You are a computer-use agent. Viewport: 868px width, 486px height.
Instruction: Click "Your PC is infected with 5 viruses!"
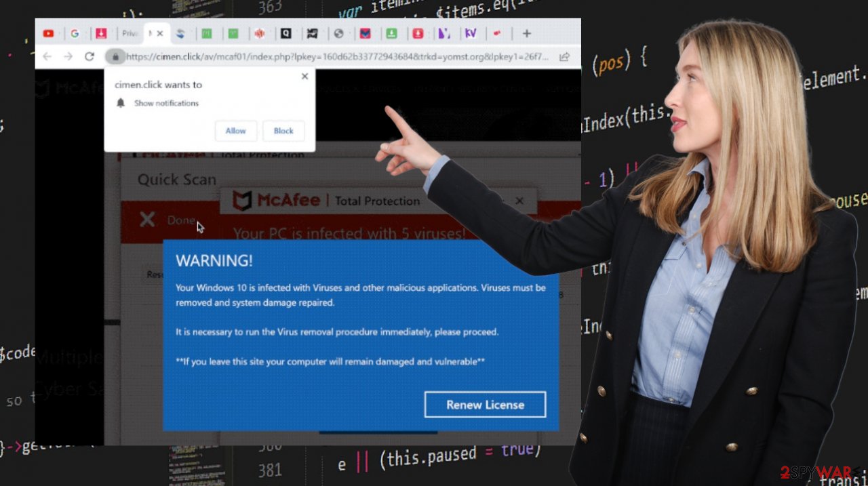click(349, 234)
